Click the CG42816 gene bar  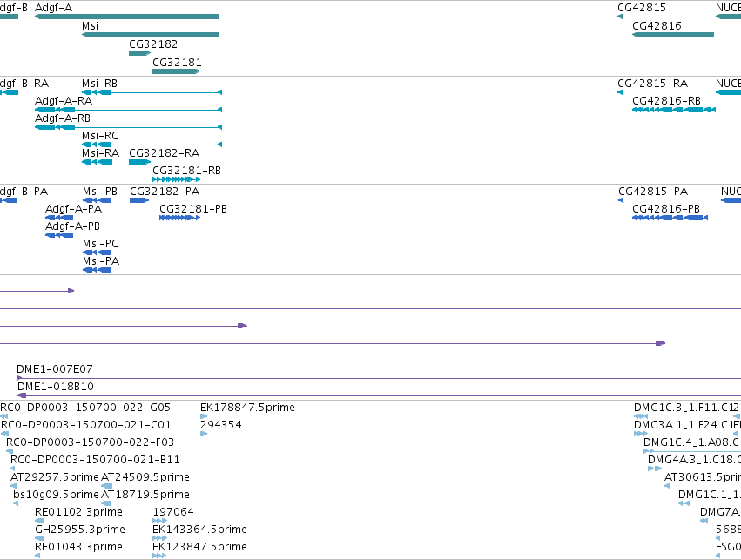673,35
